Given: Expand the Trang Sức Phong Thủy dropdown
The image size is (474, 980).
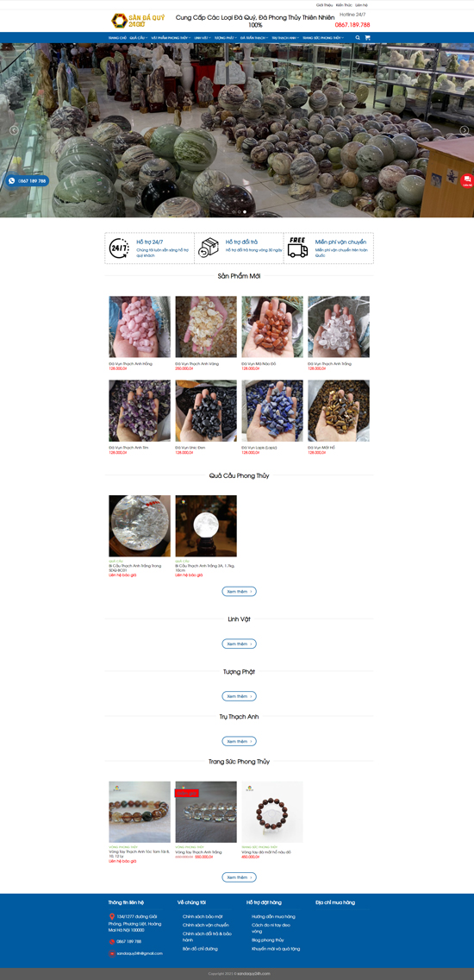Looking at the screenshot, I should 323,37.
